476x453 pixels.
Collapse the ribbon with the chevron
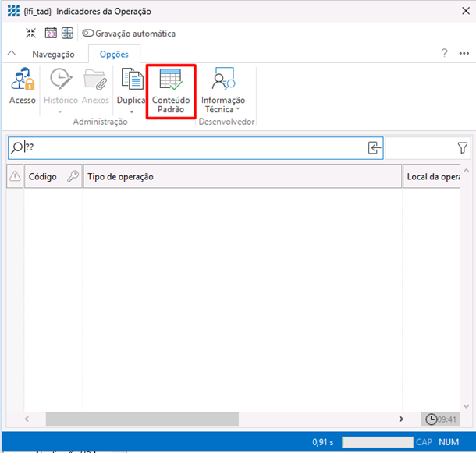(12, 54)
